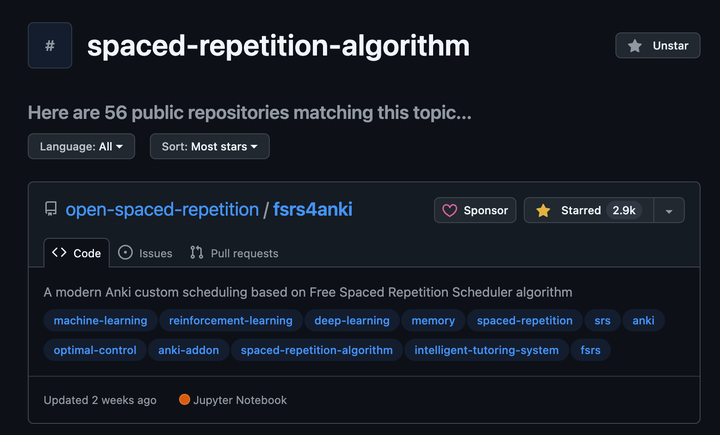720x435 pixels.
Task: Unstar the spaced-repetition-algorithm topic
Action: 658,45
